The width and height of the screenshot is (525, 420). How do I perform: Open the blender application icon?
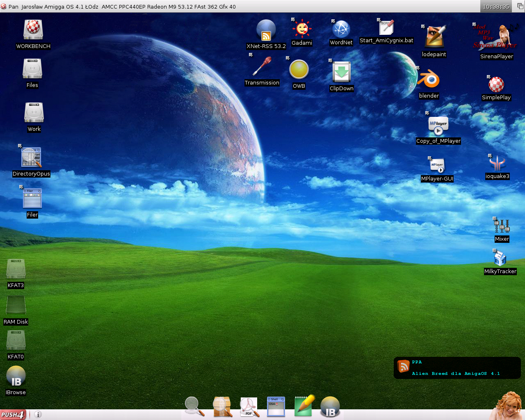pyautogui.click(x=429, y=79)
